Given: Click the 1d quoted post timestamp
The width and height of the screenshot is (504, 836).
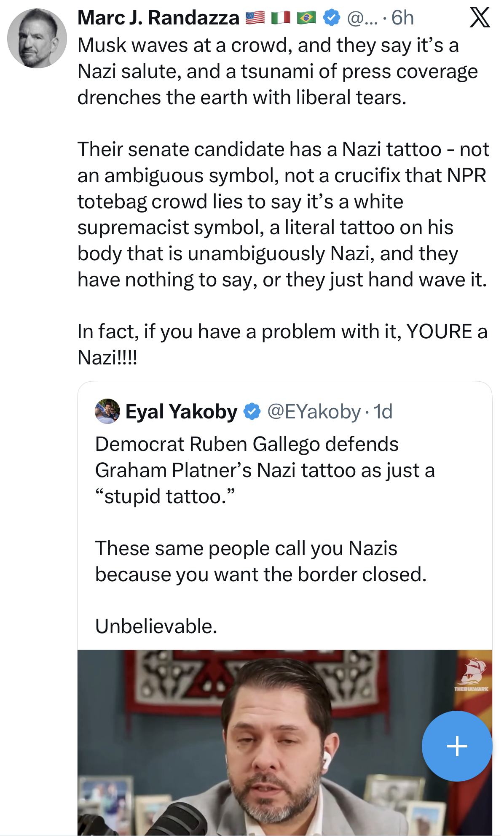Looking at the screenshot, I should (383, 411).
